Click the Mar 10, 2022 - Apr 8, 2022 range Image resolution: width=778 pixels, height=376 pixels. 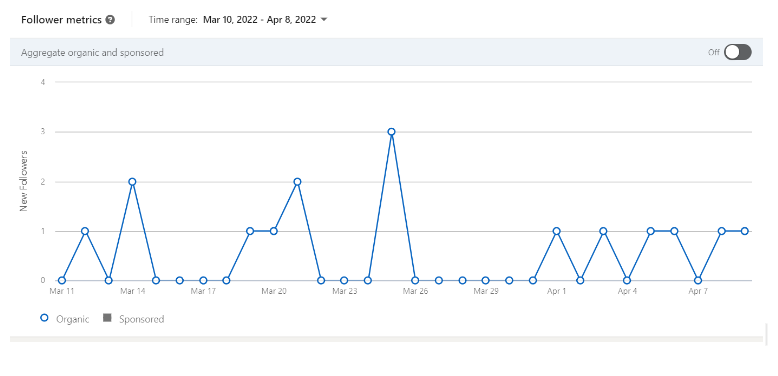point(259,20)
